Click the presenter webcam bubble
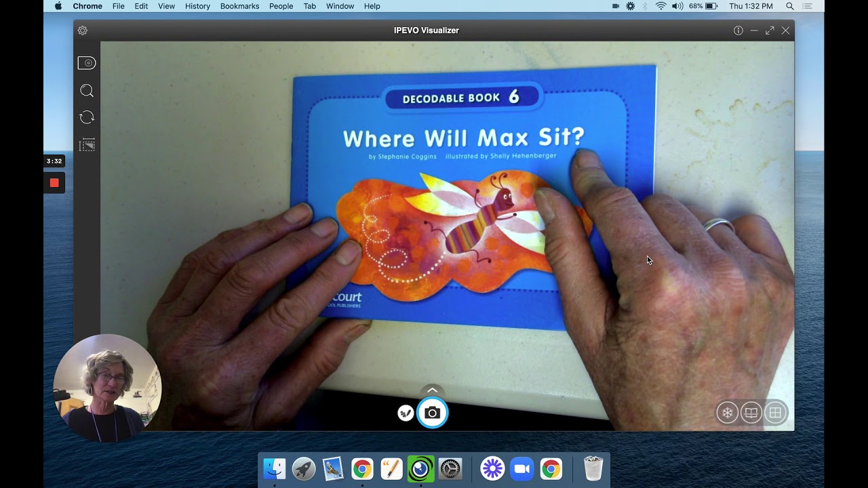Viewport: 868px width, 488px height. 107,388
